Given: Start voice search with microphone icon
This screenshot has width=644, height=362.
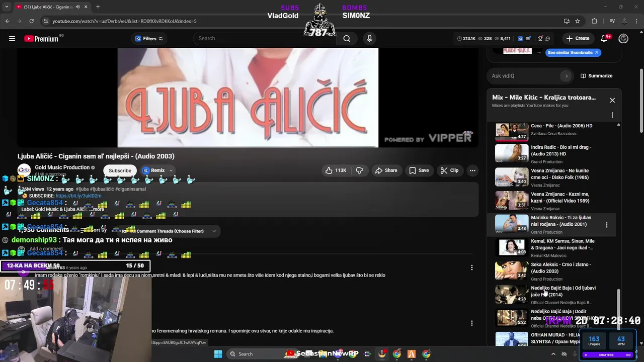Looking at the screenshot, I should [x=369, y=38].
